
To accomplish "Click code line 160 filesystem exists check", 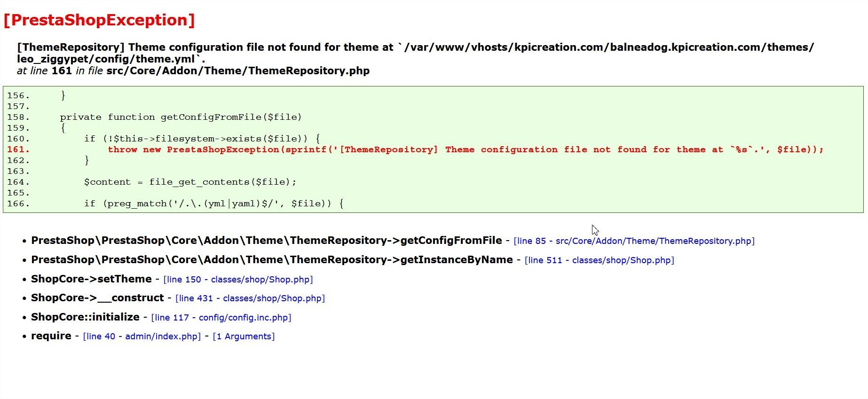I will pos(202,139).
